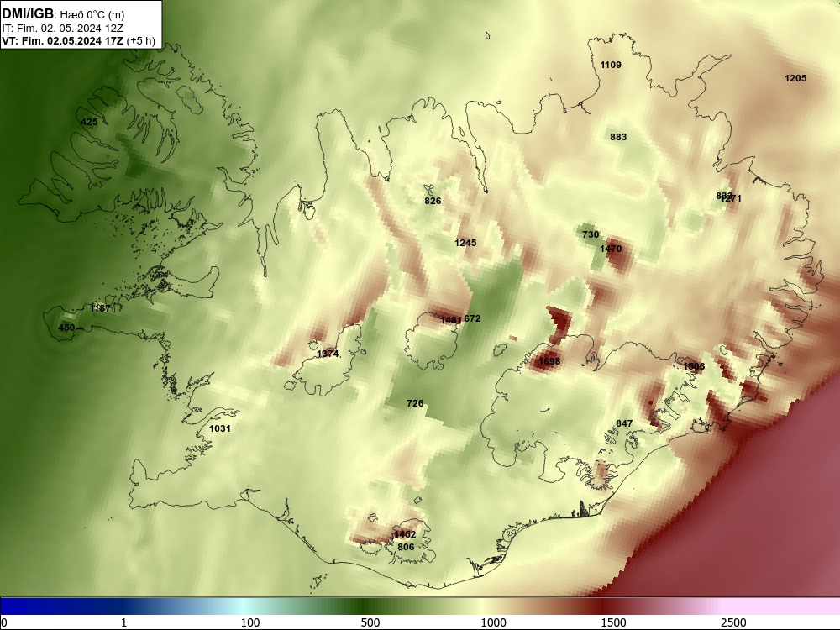Click the 883 height label
Viewport: 840px width, 630px height.
tap(618, 137)
